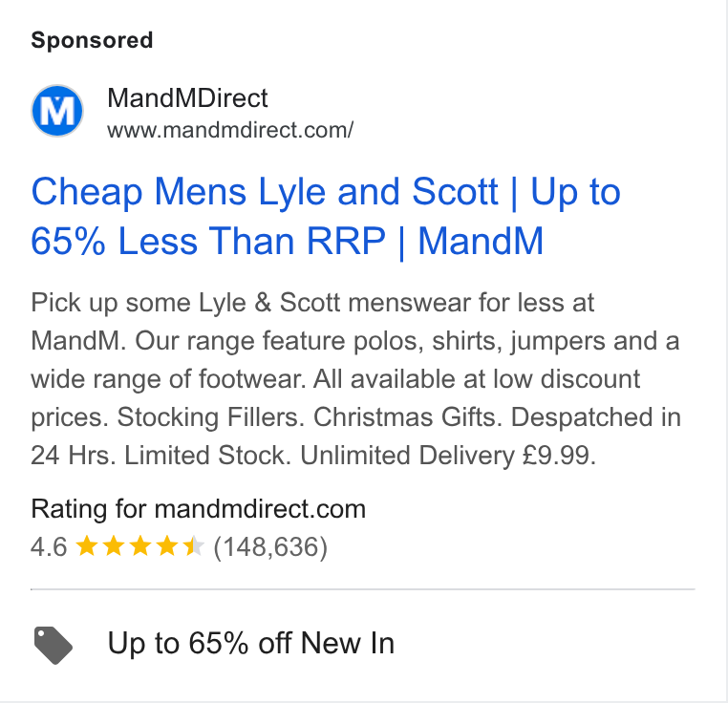Click the Unlimited Delivery £9.99 text

(x=448, y=455)
